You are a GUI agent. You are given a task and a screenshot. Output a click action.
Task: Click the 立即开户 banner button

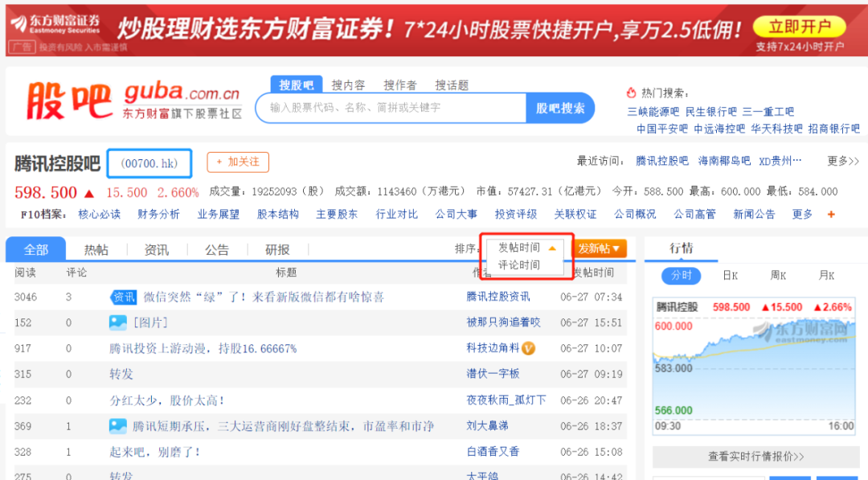coord(800,26)
